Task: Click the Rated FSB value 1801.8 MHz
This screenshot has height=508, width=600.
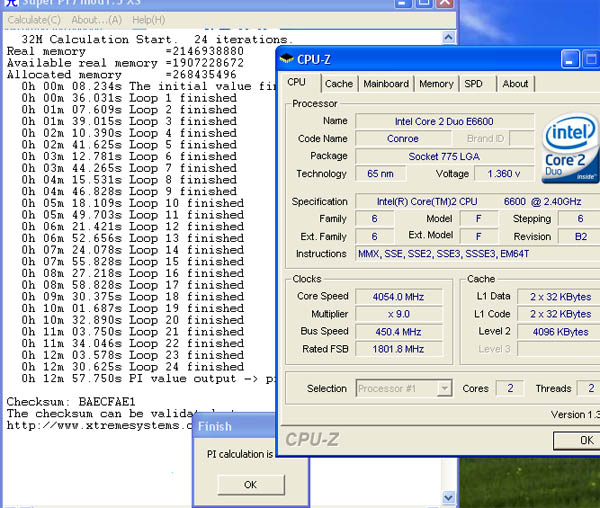Action: (399, 349)
